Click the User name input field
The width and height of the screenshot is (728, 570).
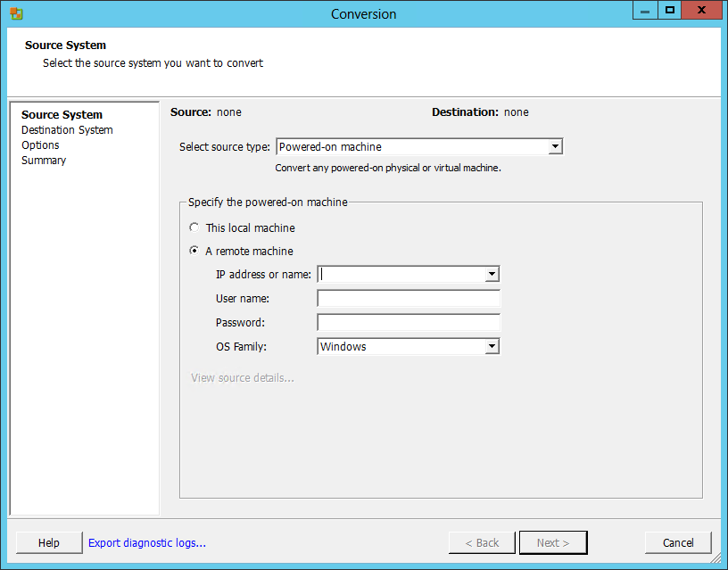coord(409,299)
